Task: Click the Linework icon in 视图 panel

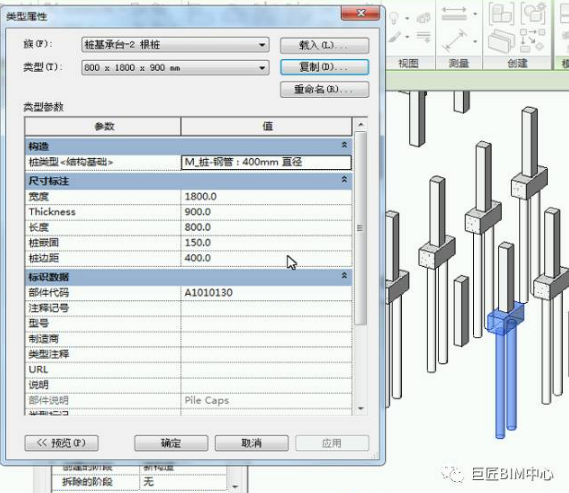Action: coord(423,36)
